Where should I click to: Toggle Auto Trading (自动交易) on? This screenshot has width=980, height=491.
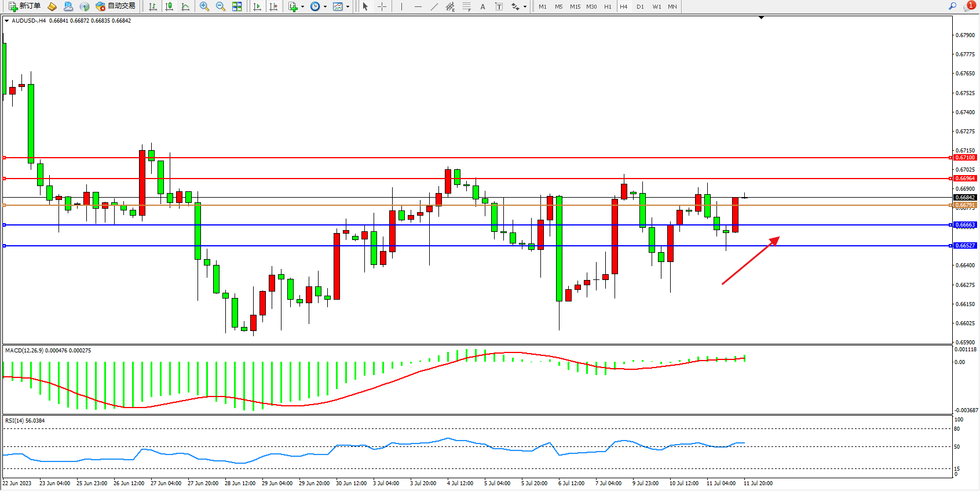[115, 6]
